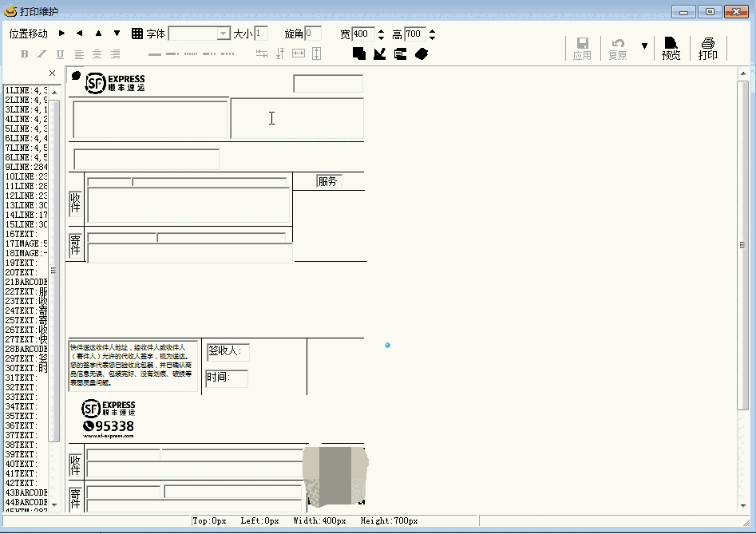Select 17IMAGE entry in the list

(x=24, y=243)
